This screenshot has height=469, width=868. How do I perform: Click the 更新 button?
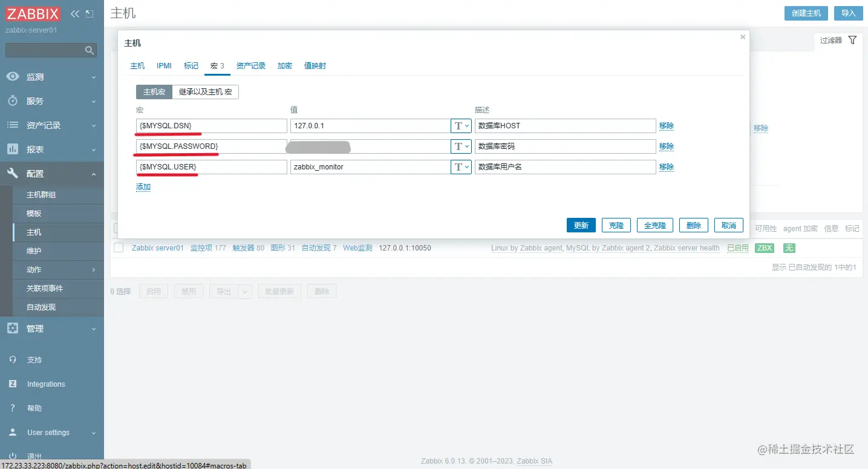click(x=581, y=225)
